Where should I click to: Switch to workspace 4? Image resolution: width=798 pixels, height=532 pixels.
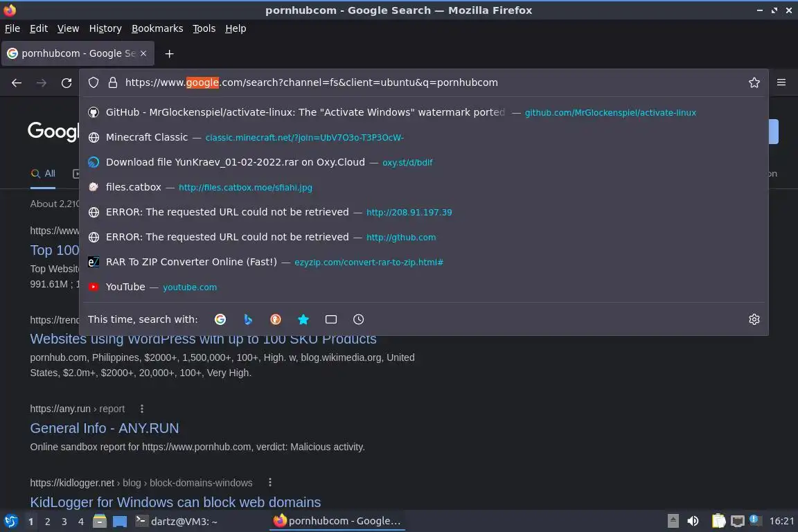pyautogui.click(x=81, y=522)
